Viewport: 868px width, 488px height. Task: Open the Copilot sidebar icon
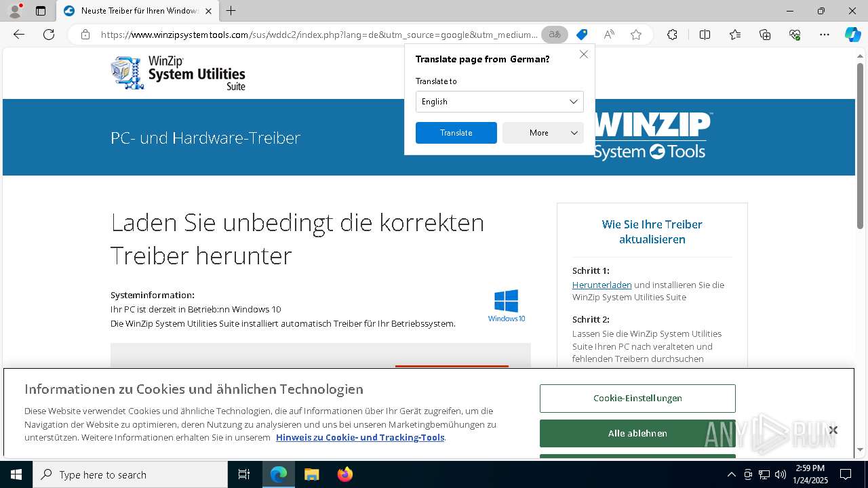tap(852, 35)
